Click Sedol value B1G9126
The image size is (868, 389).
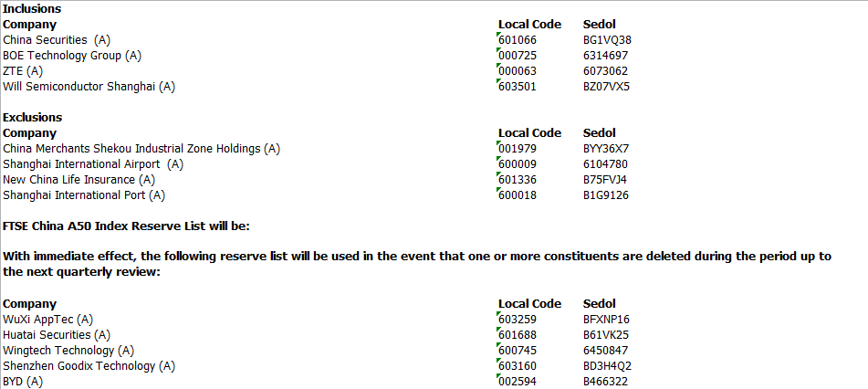[x=606, y=194]
